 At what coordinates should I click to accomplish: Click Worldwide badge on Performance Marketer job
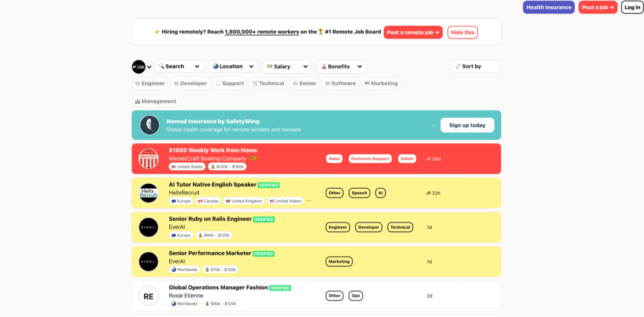pos(184,270)
